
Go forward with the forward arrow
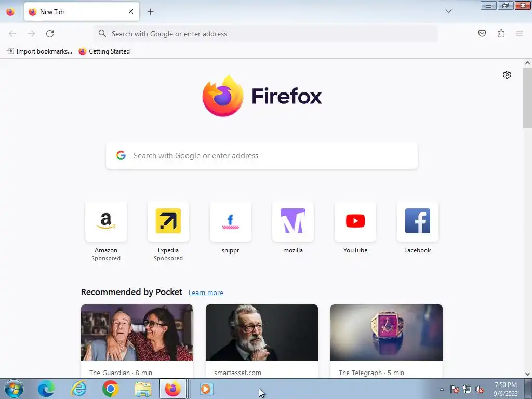pos(31,34)
